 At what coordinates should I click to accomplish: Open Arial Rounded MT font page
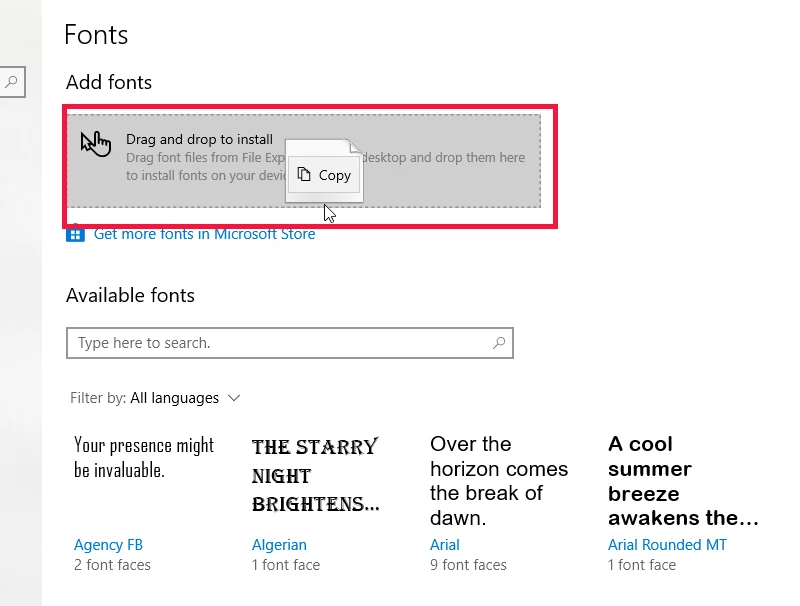(667, 545)
